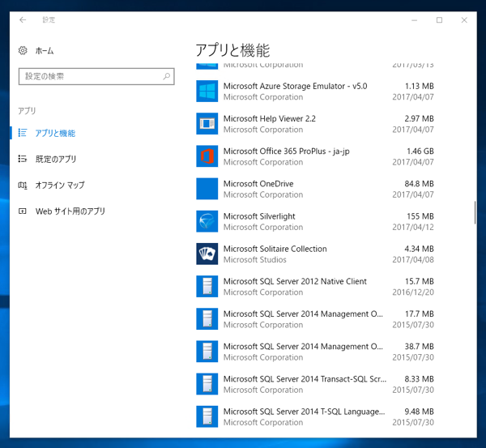
Task: Open Home via the gear icon
Action: (x=23, y=50)
